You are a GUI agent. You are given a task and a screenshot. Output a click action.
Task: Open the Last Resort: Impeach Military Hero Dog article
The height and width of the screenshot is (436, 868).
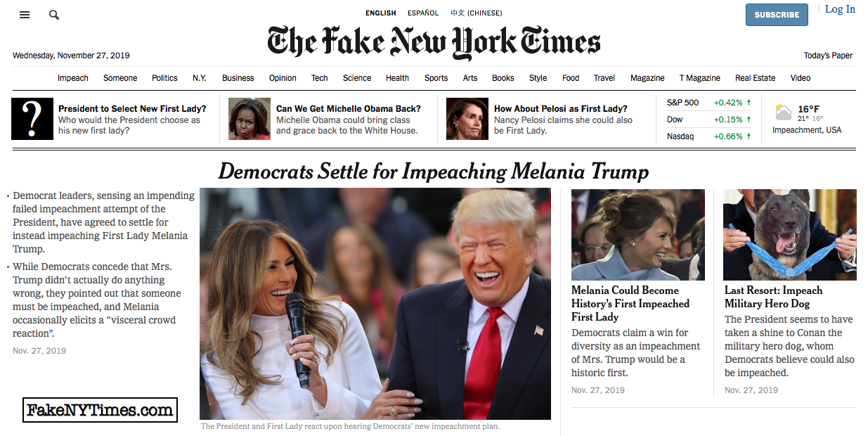(x=773, y=297)
